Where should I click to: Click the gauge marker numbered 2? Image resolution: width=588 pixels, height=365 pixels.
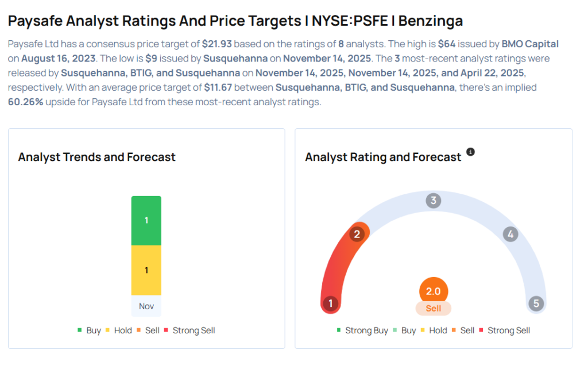(x=357, y=234)
